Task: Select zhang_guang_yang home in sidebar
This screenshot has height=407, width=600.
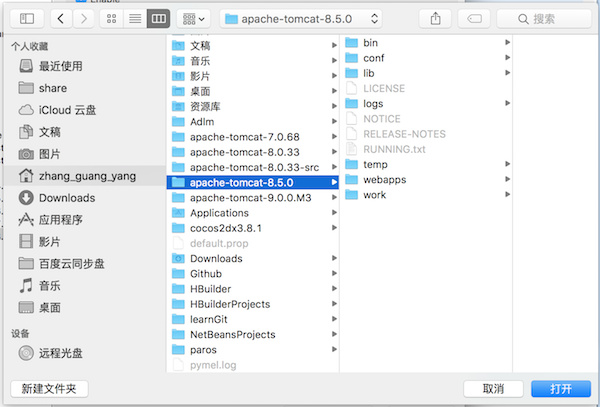Action: click(x=84, y=176)
